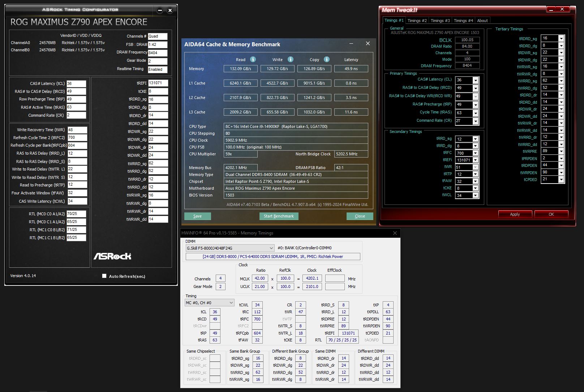Image resolution: width=584 pixels, height=392 pixels.
Task: Click the Memory Latency result 49.9 ns
Action: [351, 69]
